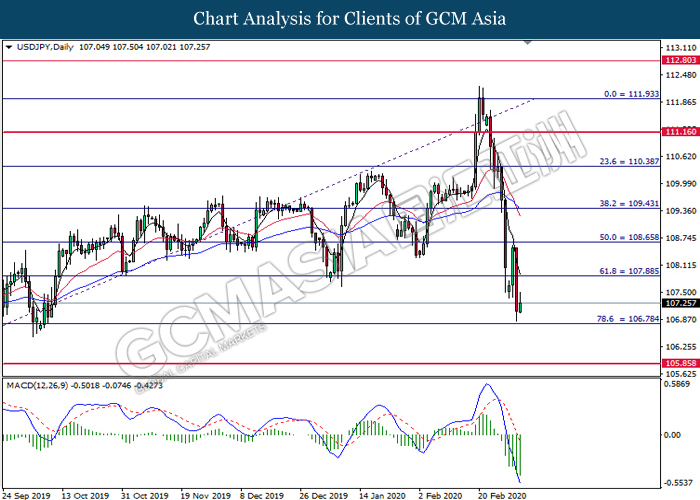Click the latest green candlestick near 107.257
Viewport: 700px width, 500px height.
(520, 308)
